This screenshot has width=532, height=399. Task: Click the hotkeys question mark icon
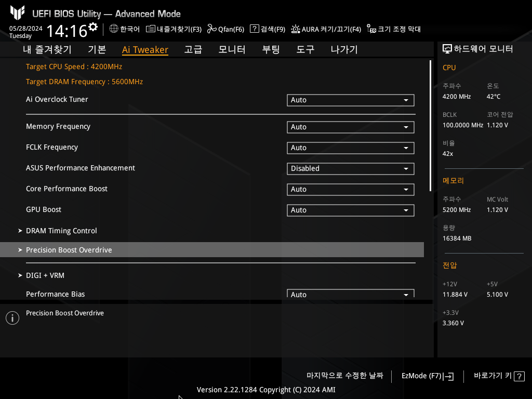point(519,376)
